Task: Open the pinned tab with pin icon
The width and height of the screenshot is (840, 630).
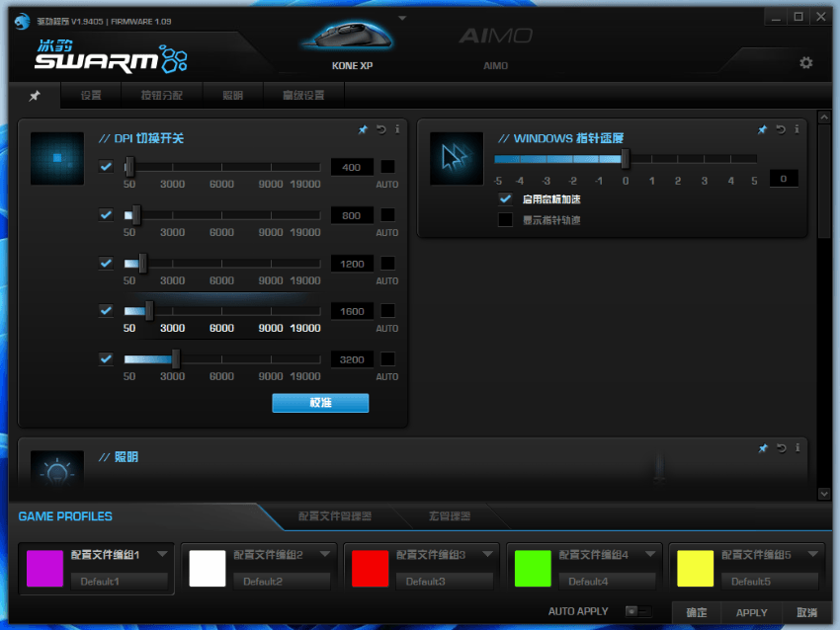Action: [x=35, y=96]
